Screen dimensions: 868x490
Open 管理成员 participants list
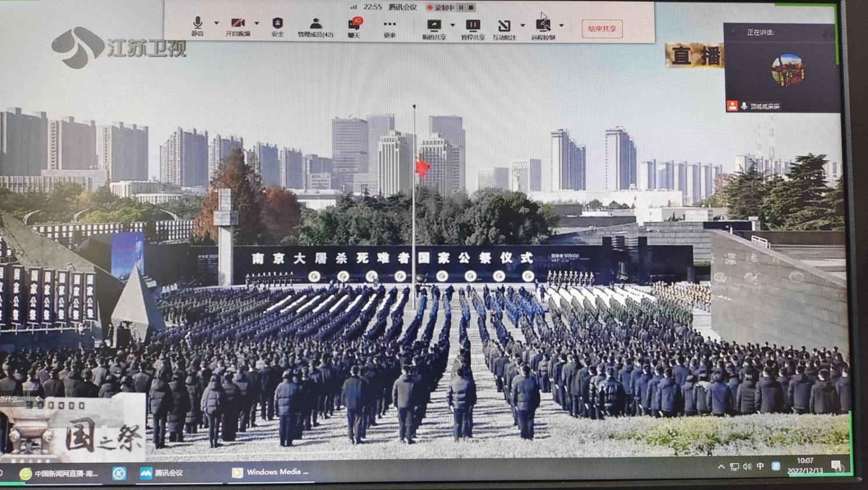click(316, 24)
